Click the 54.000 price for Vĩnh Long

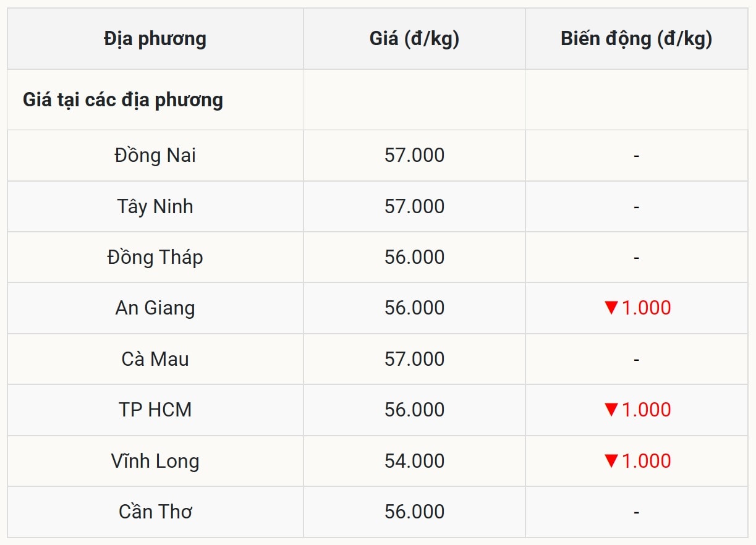point(414,461)
